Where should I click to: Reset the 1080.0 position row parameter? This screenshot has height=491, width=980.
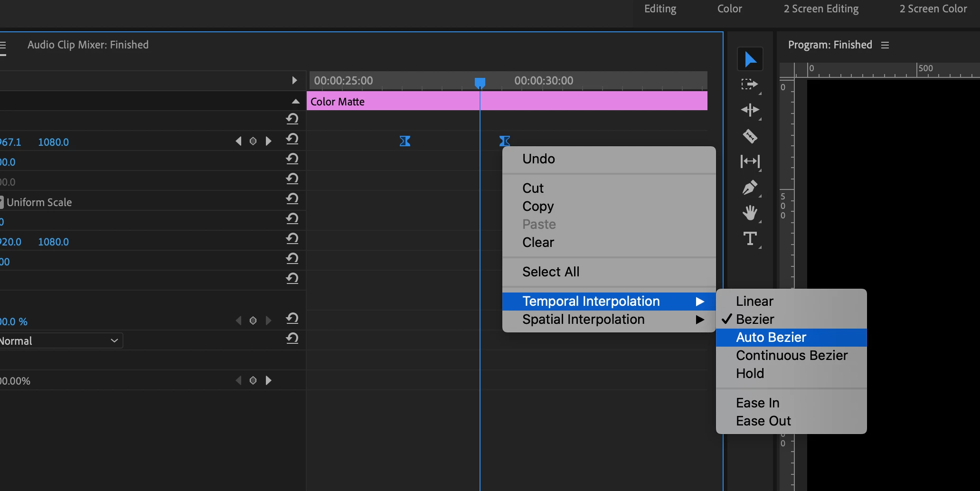292,139
